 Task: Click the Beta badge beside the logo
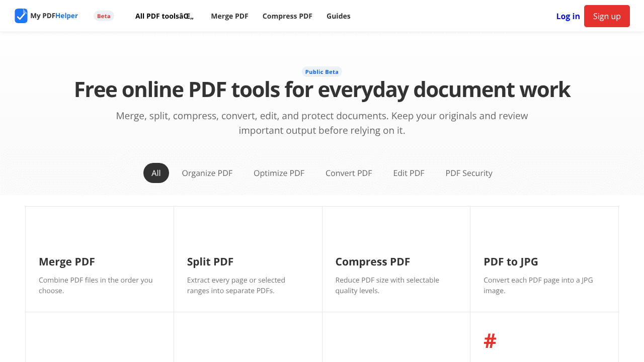(x=104, y=16)
